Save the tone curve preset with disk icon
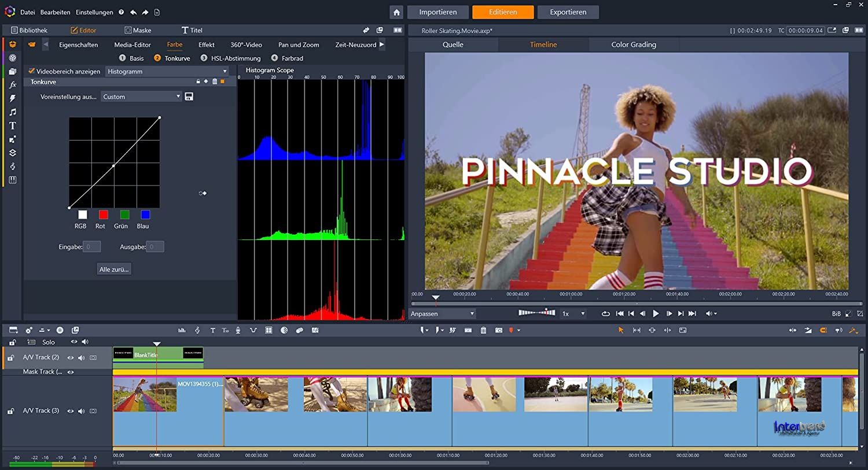This screenshot has height=470, width=868. coord(189,97)
